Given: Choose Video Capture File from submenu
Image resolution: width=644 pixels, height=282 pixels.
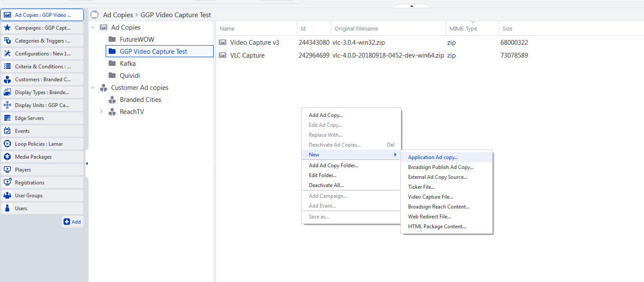Looking at the screenshot, I should pos(430,197).
